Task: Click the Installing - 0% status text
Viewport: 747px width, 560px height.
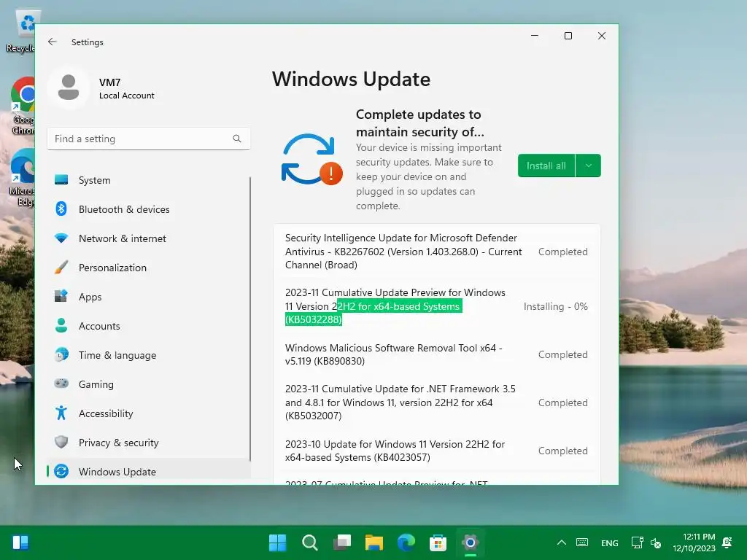Action: (555, 306)
